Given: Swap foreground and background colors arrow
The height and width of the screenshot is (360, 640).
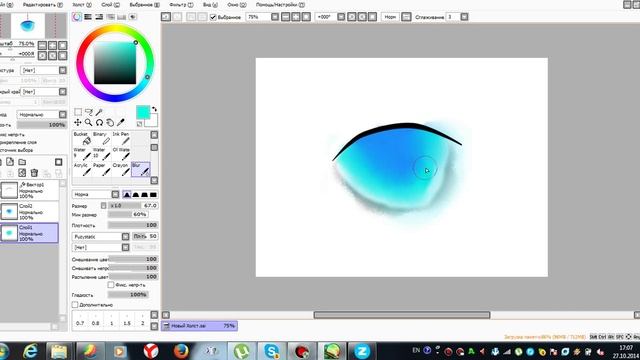Looking at the screenshot, I should pyautogui.click(x=154, y=109).
